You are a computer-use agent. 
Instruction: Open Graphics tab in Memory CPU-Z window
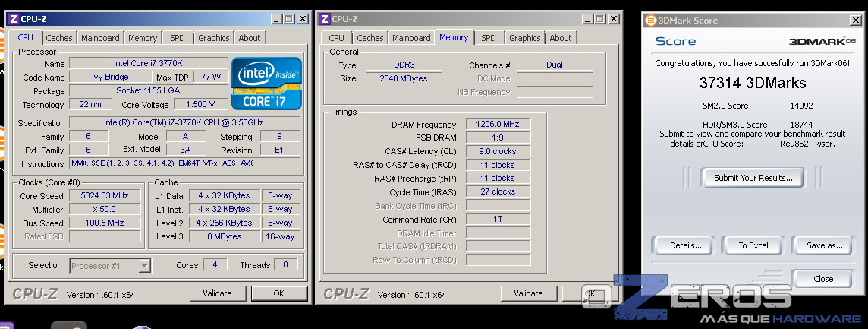click(x=525, y=38)
